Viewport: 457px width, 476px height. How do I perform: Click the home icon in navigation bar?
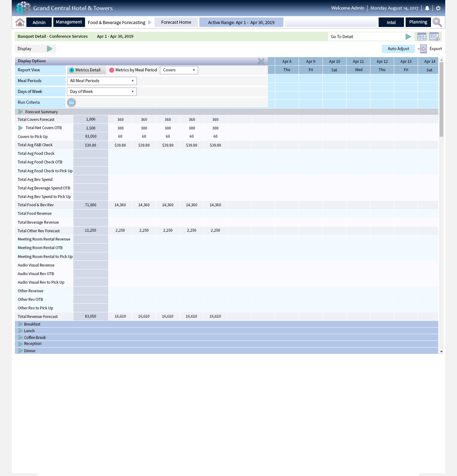click(20, 22)
